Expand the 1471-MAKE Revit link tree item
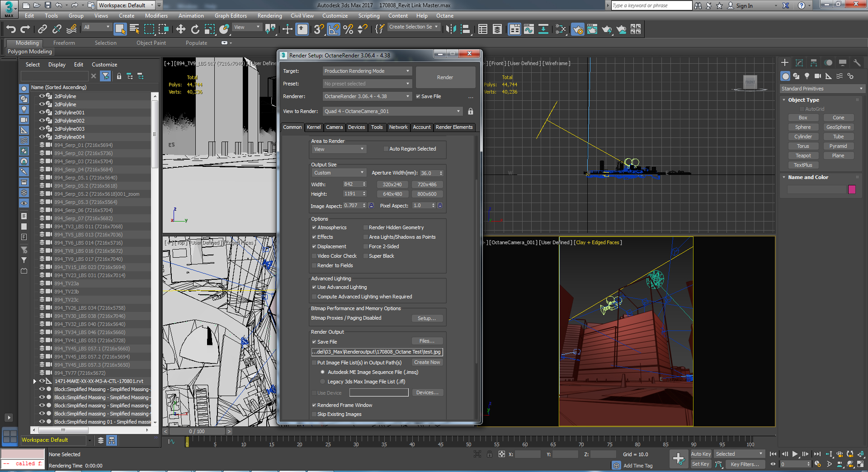868x472 pixels. [35, 381]
